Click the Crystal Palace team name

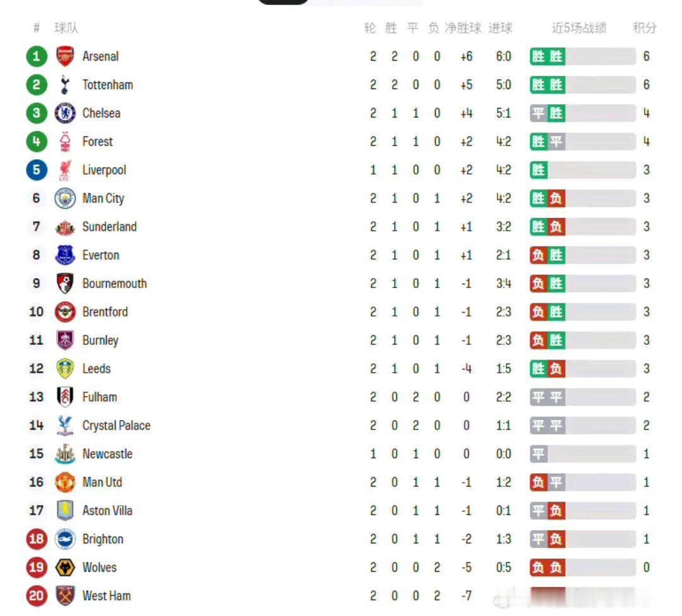(x=116, y=425)
